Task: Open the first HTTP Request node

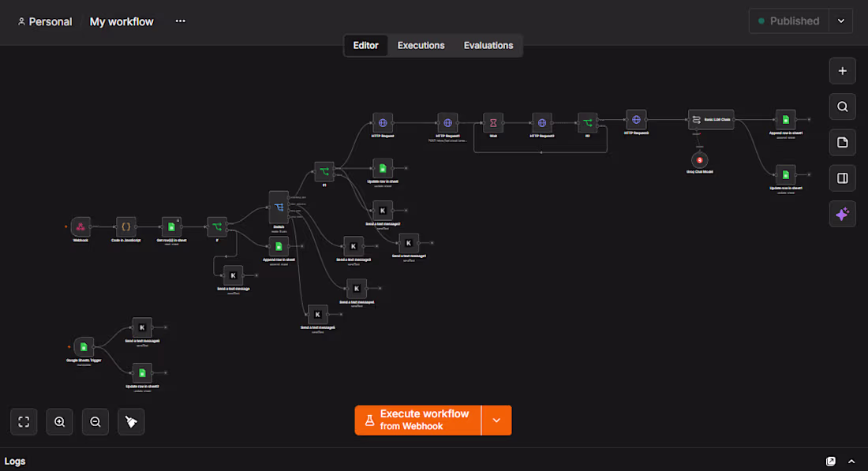Action: click(x=383, y=123)
